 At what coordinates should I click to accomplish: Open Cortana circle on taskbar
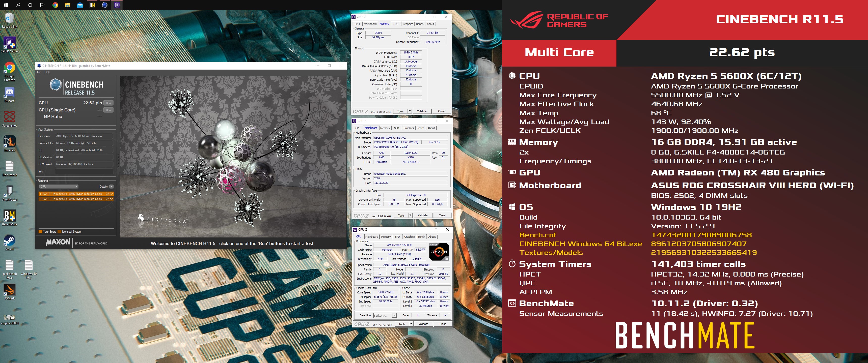(30, 5)
